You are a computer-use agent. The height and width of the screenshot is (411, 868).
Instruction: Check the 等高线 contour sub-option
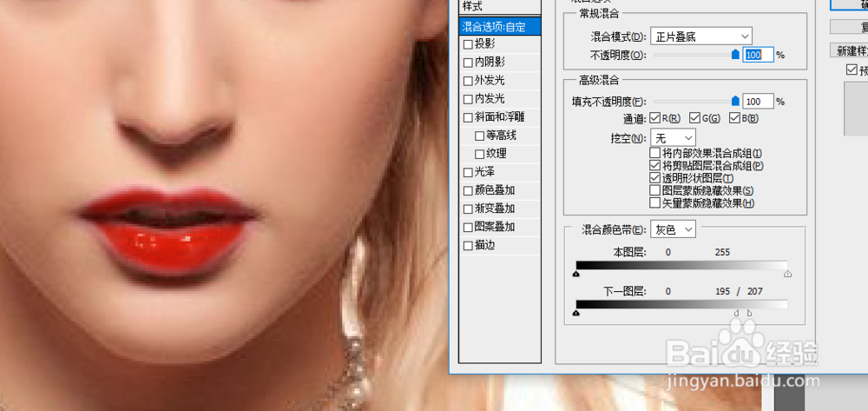tap(480, 136)
